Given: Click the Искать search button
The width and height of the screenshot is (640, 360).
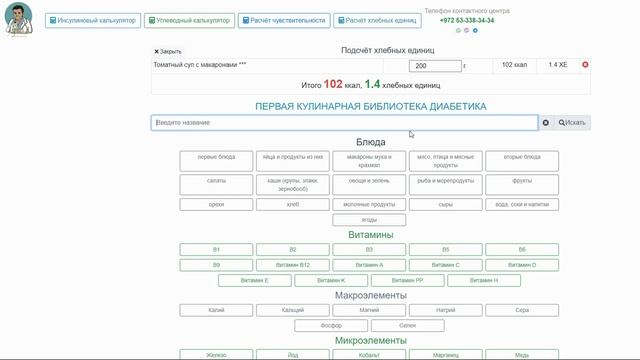Looking at the screenshot, I should [572, 123].
